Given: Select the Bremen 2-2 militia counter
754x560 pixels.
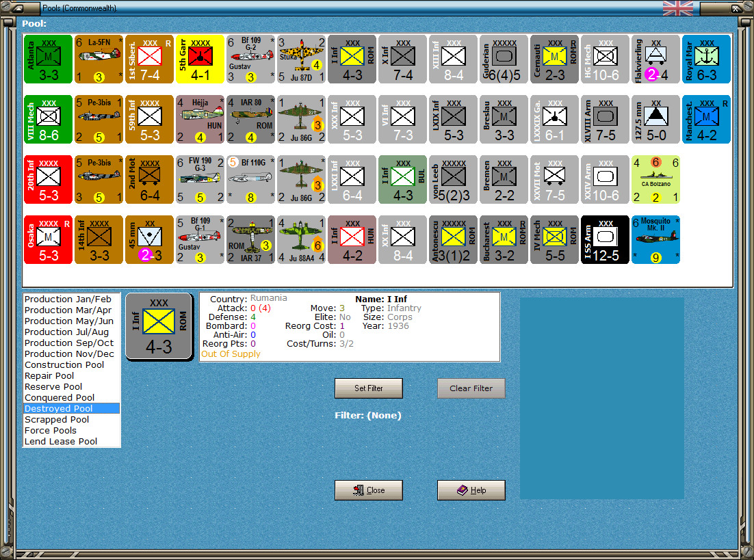Looking at the screenshot, I should tap(504, 179).
